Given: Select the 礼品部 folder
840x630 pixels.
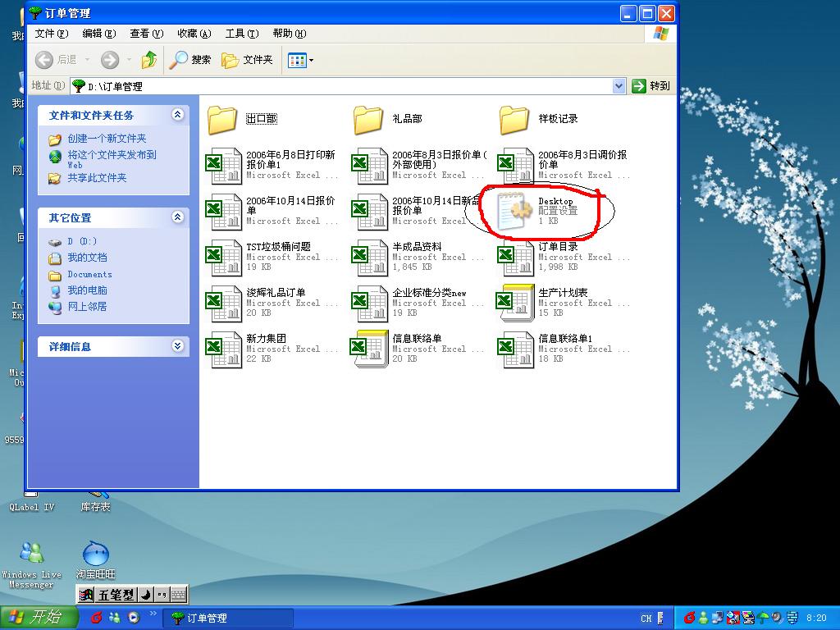Looking at the screenshot, I should tap(388, 119).
